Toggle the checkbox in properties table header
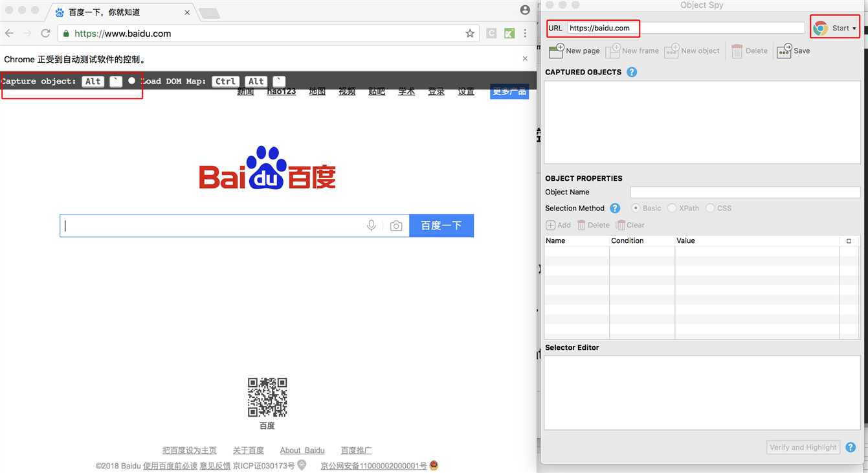The width and height of the screenshot is (868, 473). pos(849,241)
